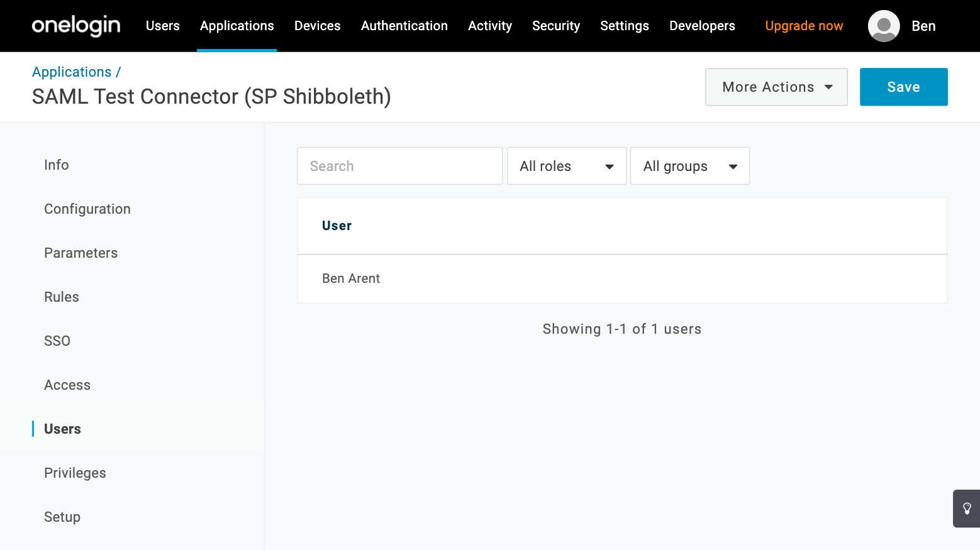Open the Security section
This screenshot has width=980, height=550.
556,26
